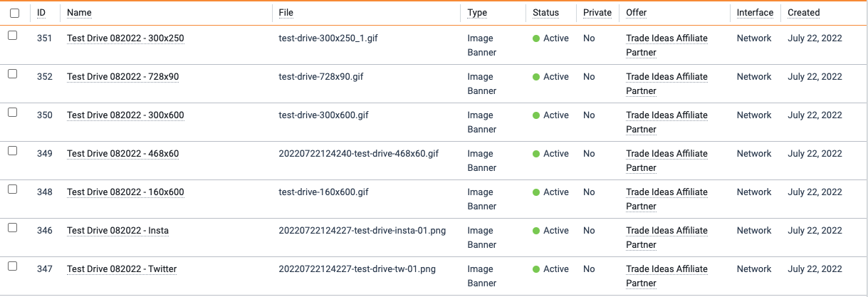Sort by the Created column header
Image resolution: width=868 pixels, height=297 pixels.
coord(803,13)
